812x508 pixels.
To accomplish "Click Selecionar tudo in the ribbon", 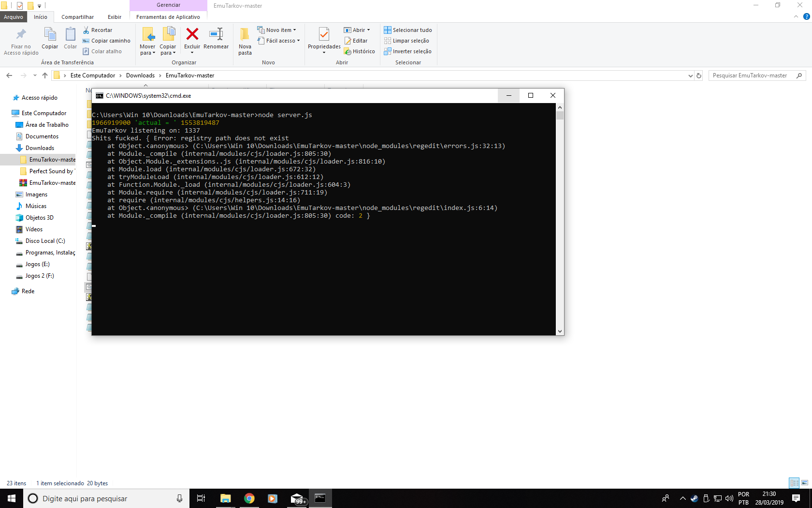I will [x=408, y=30].
